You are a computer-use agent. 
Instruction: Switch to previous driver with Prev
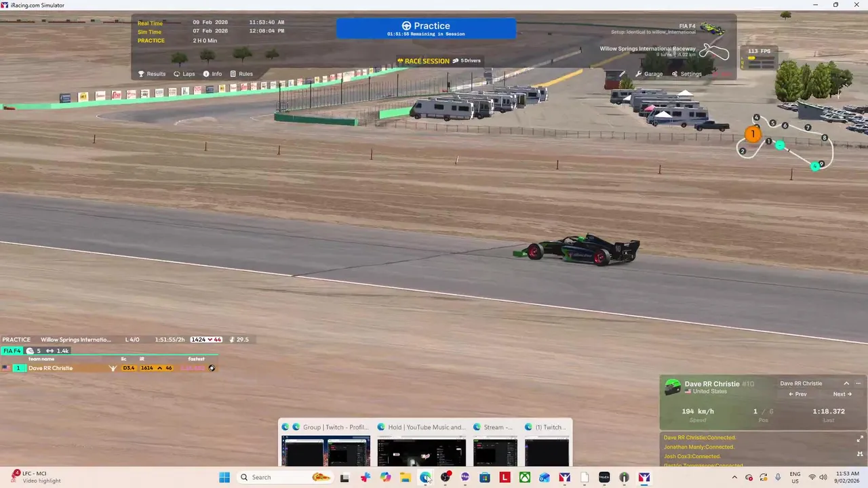[797, 394]
